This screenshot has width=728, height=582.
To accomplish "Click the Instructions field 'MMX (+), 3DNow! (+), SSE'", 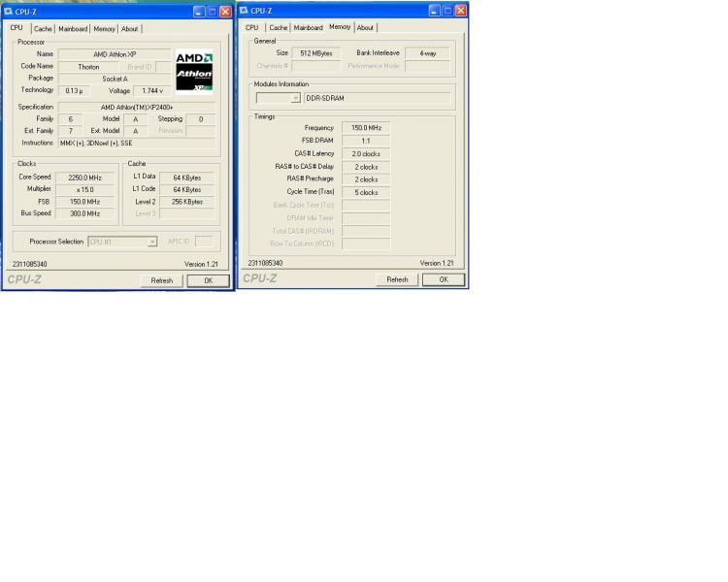I will tap(137, 144).
